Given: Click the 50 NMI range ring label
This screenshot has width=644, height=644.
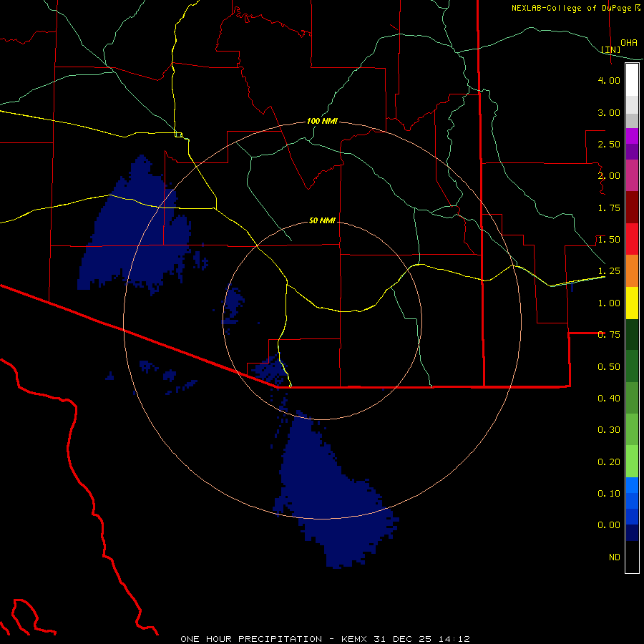Looking at the screenshot, I should [322, 221].
